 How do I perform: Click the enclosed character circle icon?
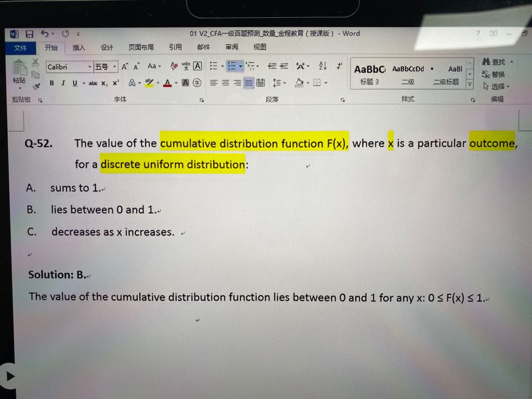click(197, 83)
